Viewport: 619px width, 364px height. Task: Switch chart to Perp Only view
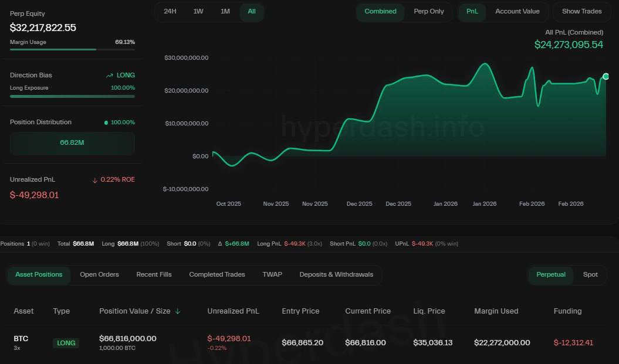[429, 11]
